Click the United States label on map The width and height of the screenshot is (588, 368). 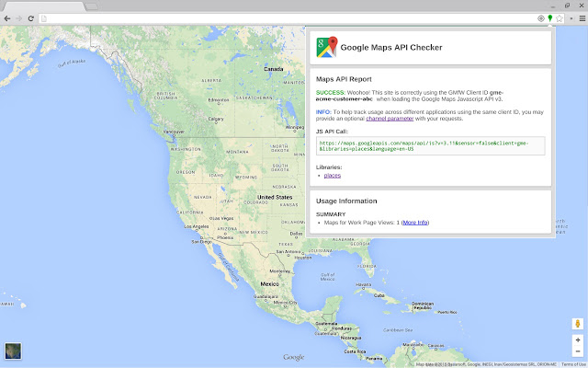tap(275, 197)
